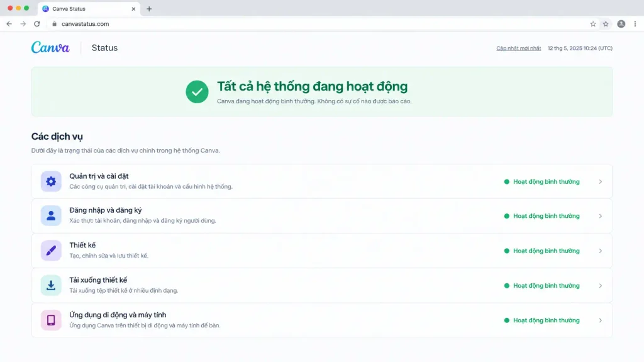The height and width of the screenshot is (362, 644).
Task: Click the download icon for Tải xuống thiết kế
Action: [51, 285]
